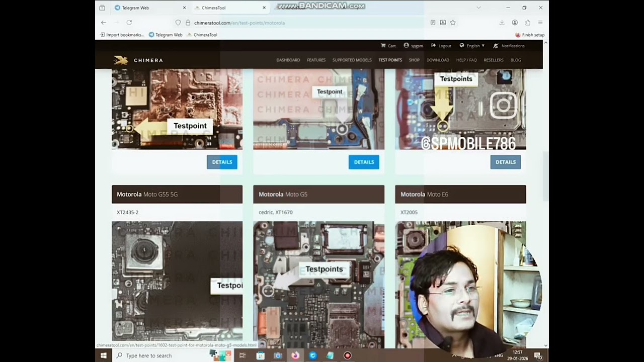The image size is (644, 362).
Task: Select the TEST POINTS menu item
Action: [390, 60]
